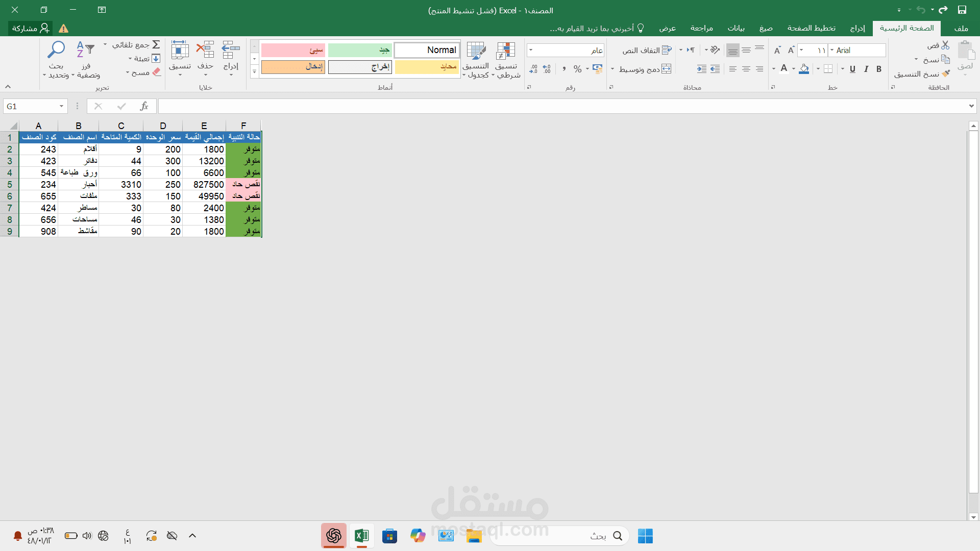The image size is (980, 551).
Task: Toggle Italic formatting
Action: [x=866, y=69]
